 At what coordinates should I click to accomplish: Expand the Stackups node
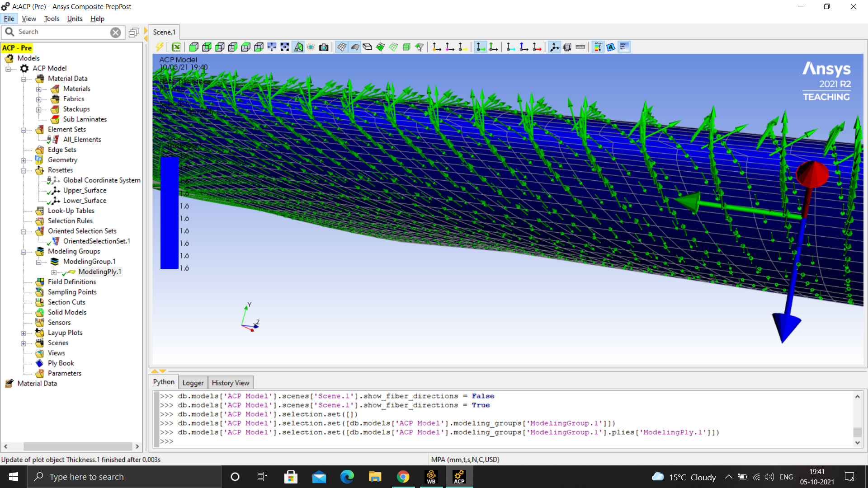[x=39, y=110]
